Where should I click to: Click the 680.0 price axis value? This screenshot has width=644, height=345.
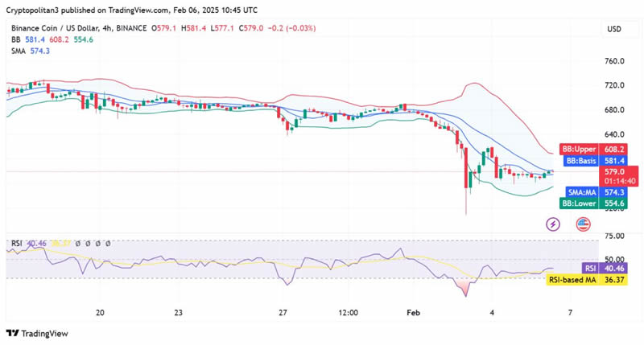pyautogui.click(x=614, y=110)
